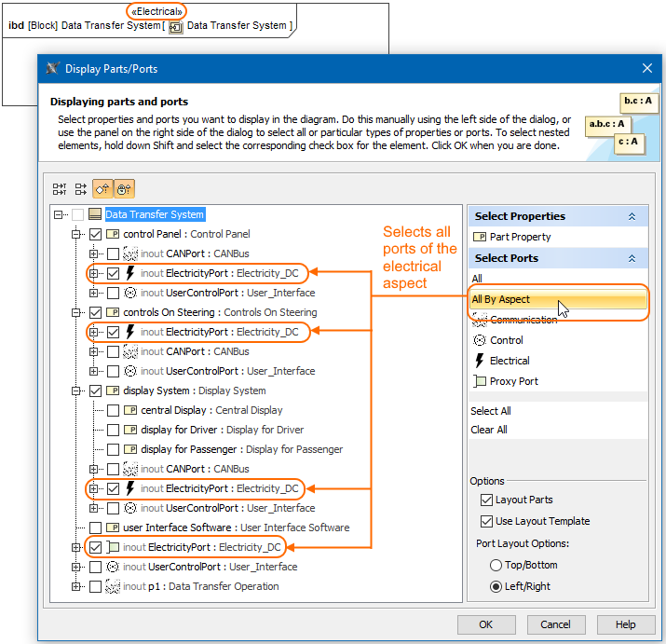Toggle the fourth highlighted toolbar icon
Viewport: 666px width, 644px height.
point(124,188)
